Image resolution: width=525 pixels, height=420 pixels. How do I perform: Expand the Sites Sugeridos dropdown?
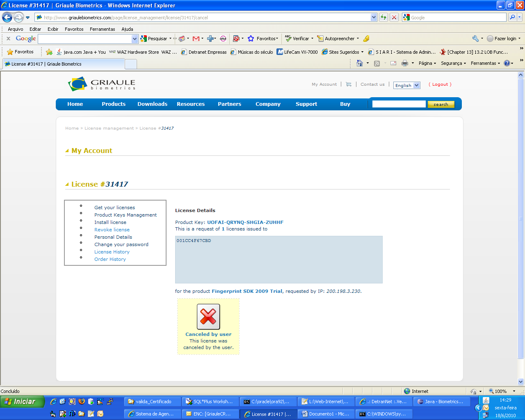click(x=362, y=52)
